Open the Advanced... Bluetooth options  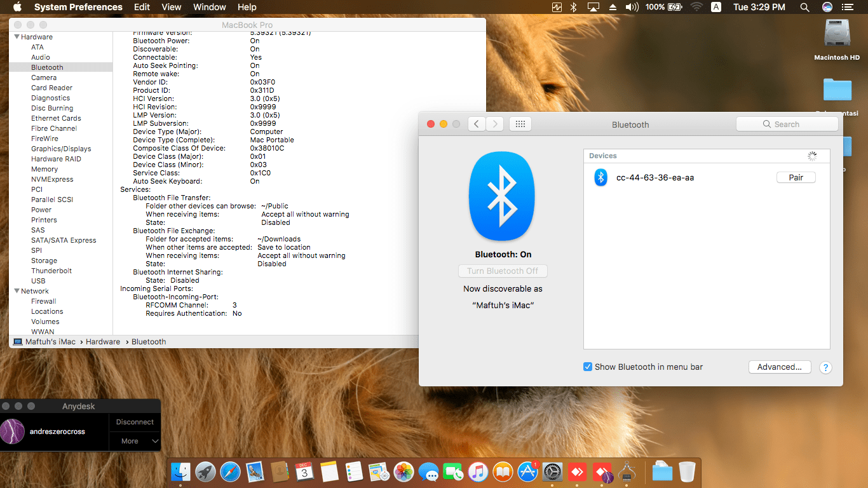(x=779, y=367)
